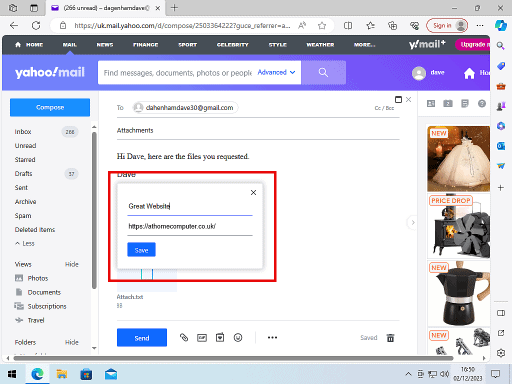The width and height of the screenshot is (512, 384).
Task: Hide the Folders section
Action: pos(72,342)
